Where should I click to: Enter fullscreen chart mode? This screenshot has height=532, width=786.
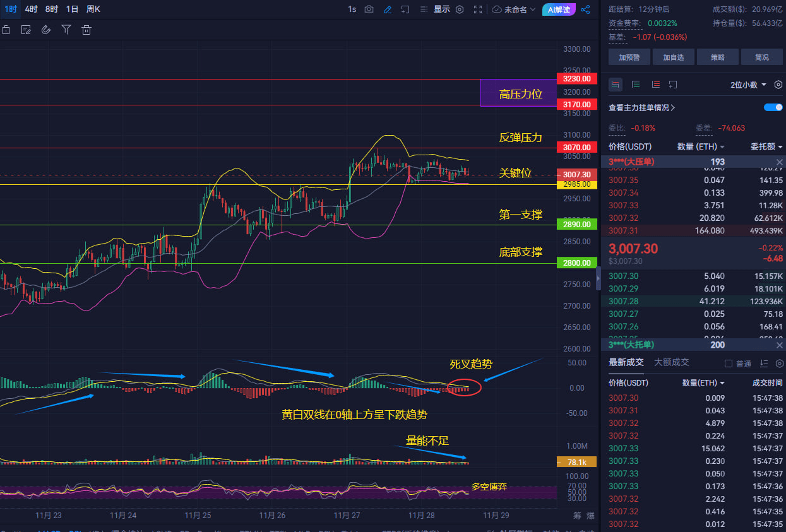click(x=478, y=9)
